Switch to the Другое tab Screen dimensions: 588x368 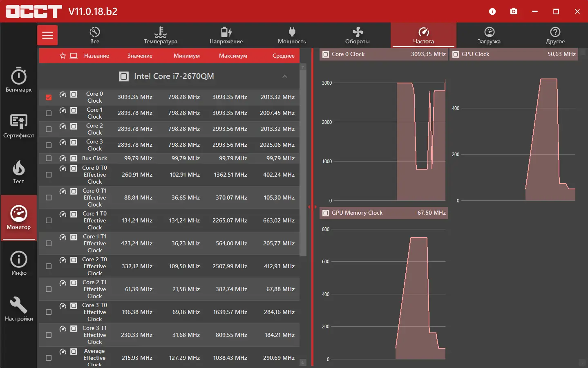tap(555, 35)
